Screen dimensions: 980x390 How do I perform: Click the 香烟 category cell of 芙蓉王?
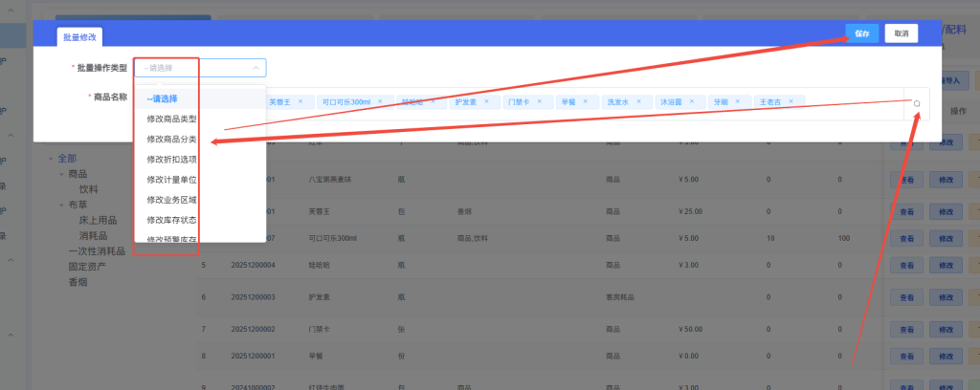click(x=464, y=211)
